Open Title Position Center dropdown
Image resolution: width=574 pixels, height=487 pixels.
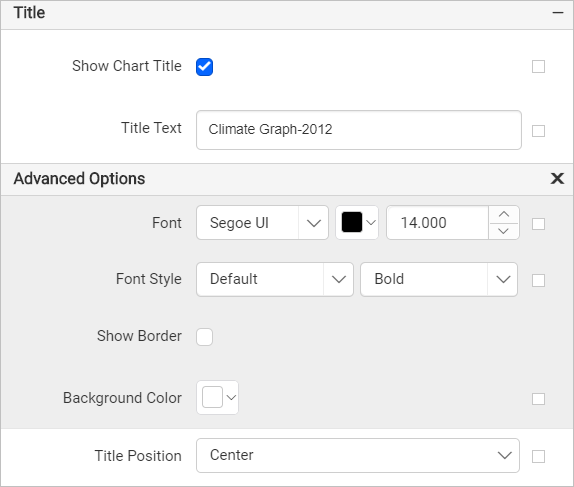coord(358,455)
